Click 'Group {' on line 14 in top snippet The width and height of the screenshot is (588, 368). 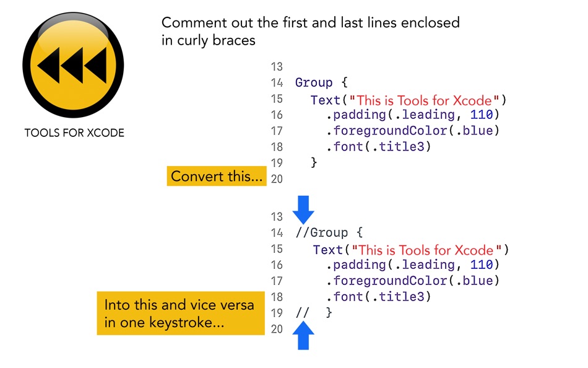[321, 82]
